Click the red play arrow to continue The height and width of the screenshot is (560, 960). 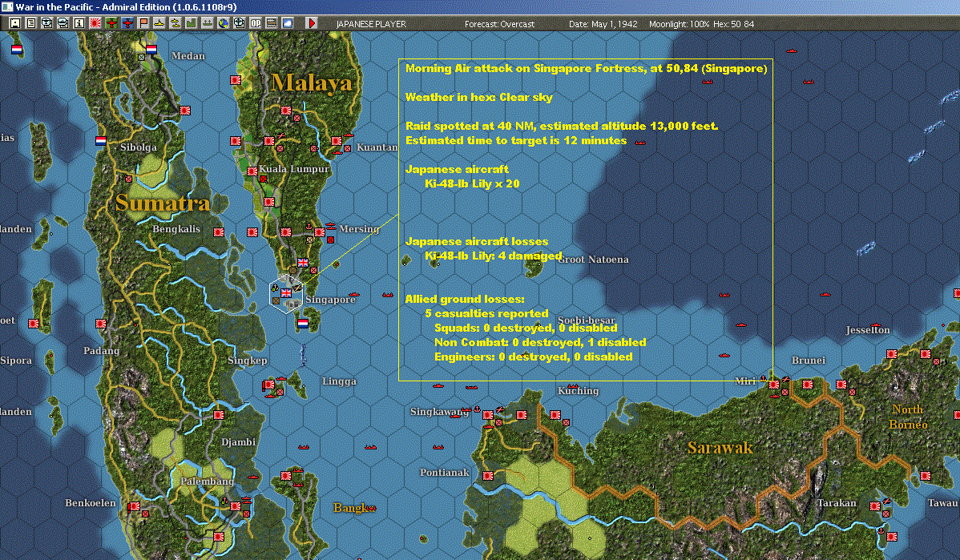312,23
